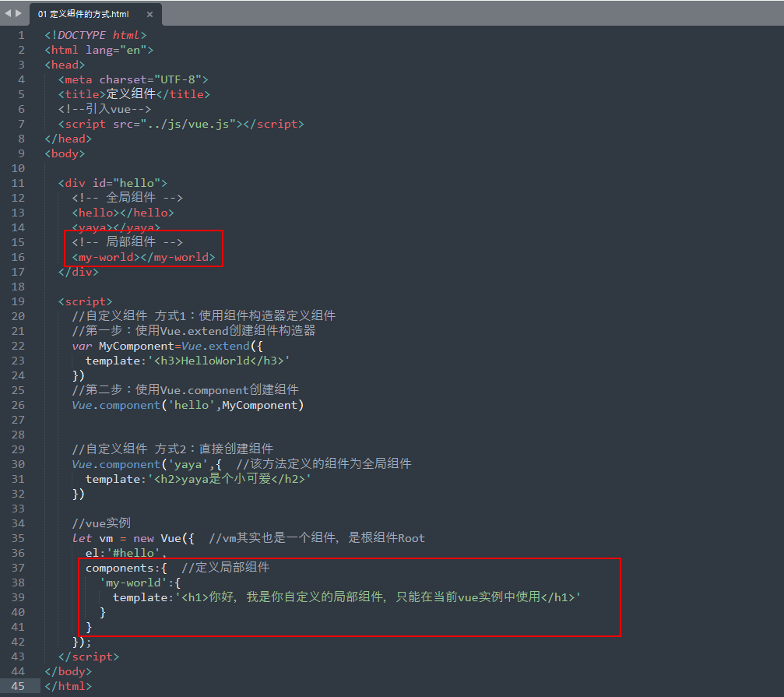Click the <my-world></my-world> element line
The width and height of the screenshot is (784, 697).
(x=143, y=257)
